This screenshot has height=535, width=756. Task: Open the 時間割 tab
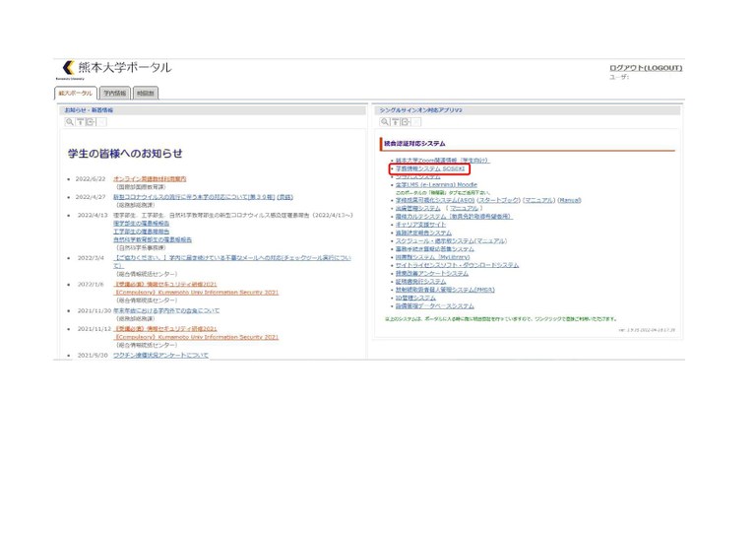pyautogui.click(x=145, y=93)
